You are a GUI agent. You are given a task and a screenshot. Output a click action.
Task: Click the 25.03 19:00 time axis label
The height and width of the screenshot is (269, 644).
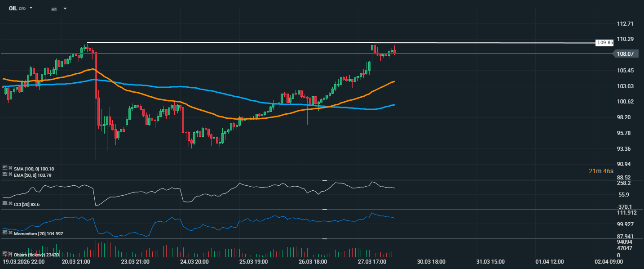pos(254,261)
